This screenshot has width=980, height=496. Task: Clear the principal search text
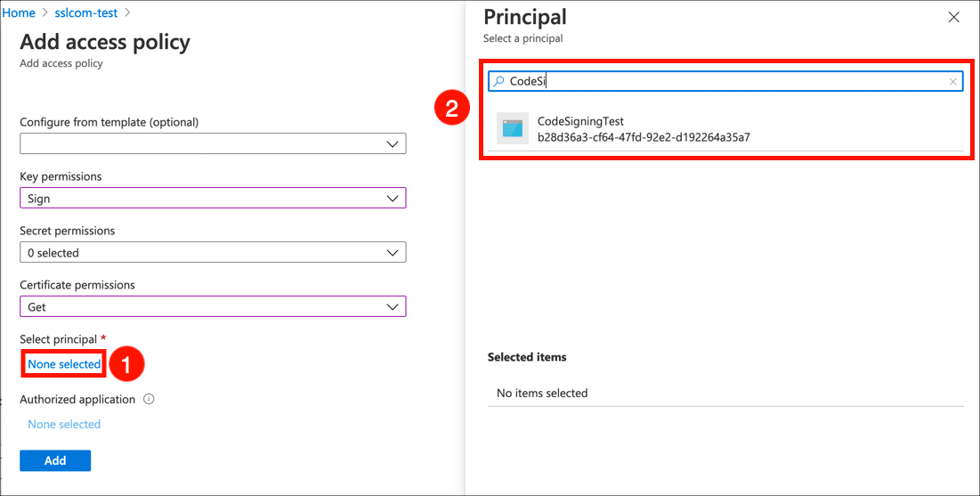[x=953, y=82]
